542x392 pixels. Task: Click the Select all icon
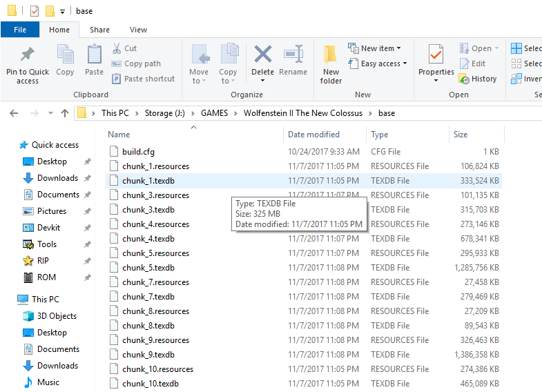click(516, 48)
